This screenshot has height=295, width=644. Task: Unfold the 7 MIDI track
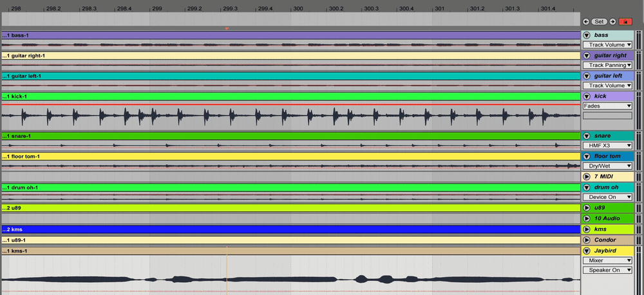[587, 176]
